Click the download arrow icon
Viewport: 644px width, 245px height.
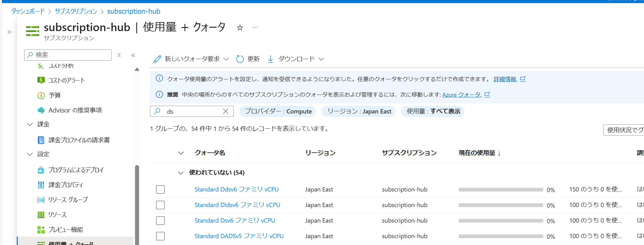(x=271, y=59)
